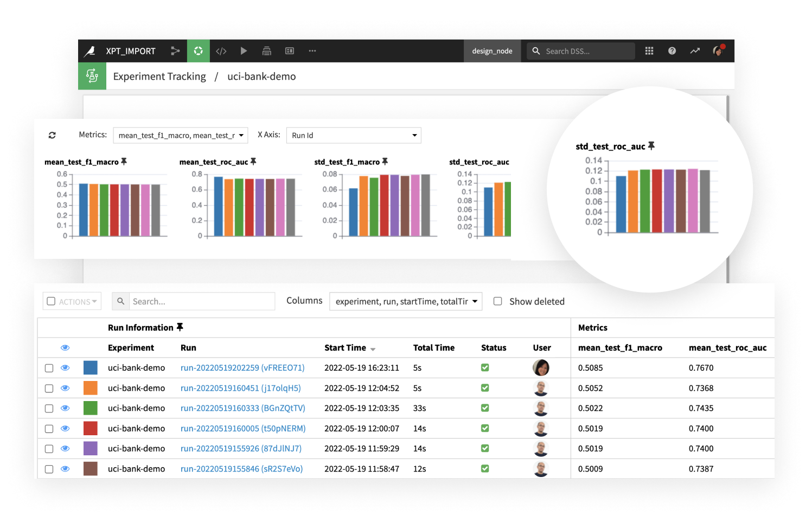Screen dimensions: 812x521
Task: Open the Columns selection dropdown
Action: pyautogui.click(x=406, y=301)
